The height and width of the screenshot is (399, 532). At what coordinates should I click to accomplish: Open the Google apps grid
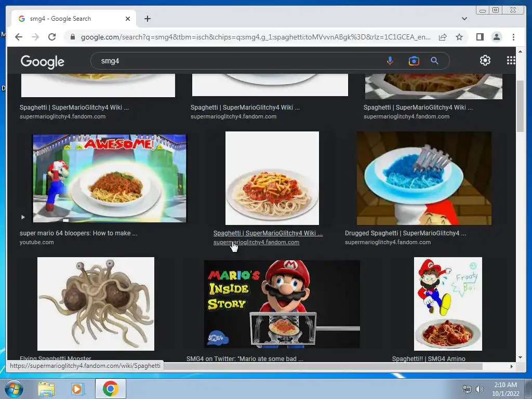(x=511, y=60)
